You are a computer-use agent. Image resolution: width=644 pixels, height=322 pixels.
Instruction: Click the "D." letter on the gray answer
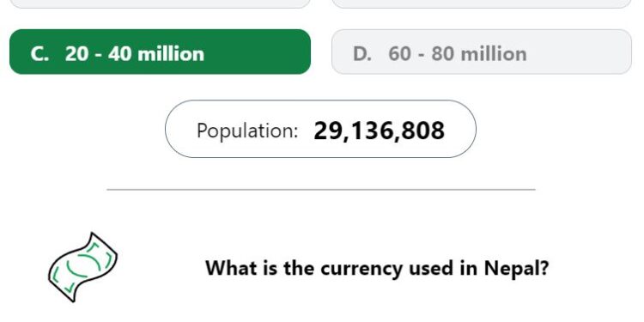click(362, 54)
